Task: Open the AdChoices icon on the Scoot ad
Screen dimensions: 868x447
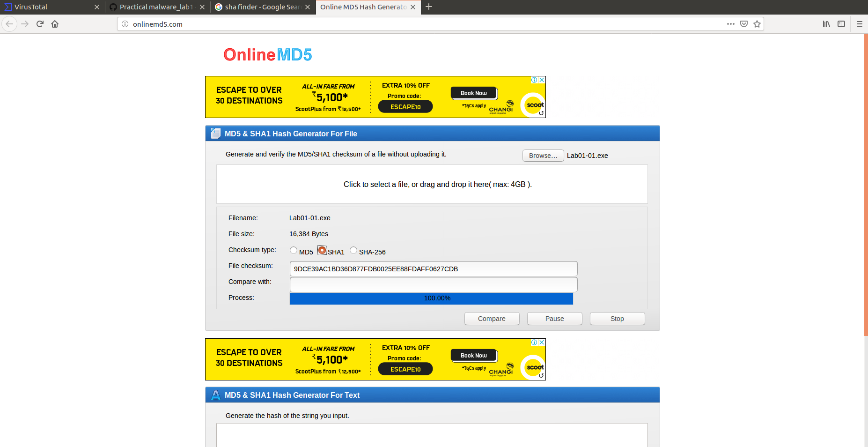Action: pos(534,80)
